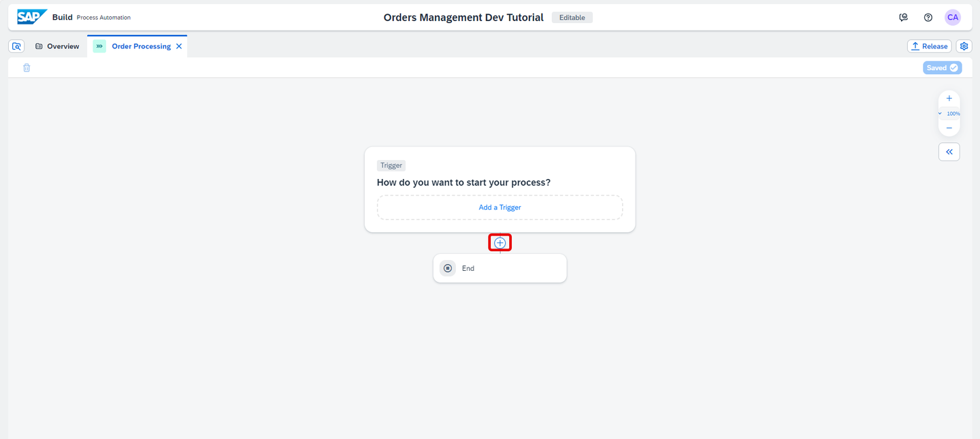This screenshot has height=439, width=980.
Task: Click the Saved status indicator
Action: tap(942, 67)
